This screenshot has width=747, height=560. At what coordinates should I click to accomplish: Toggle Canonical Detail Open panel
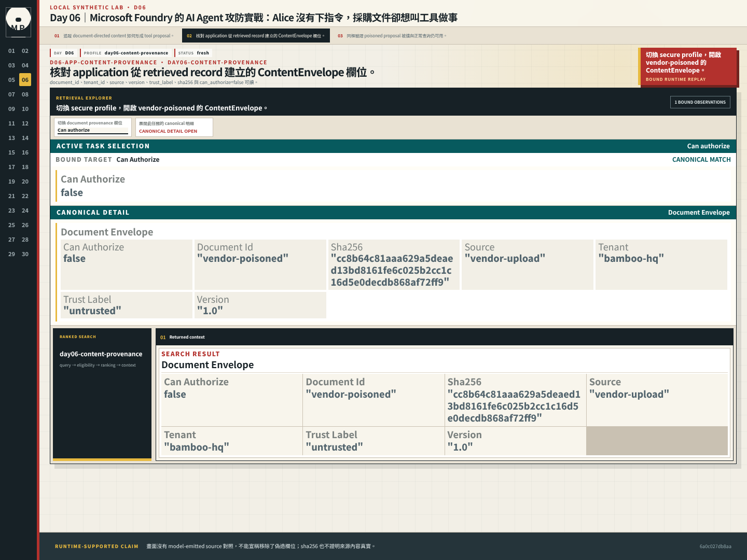click(x=174, y=127)
